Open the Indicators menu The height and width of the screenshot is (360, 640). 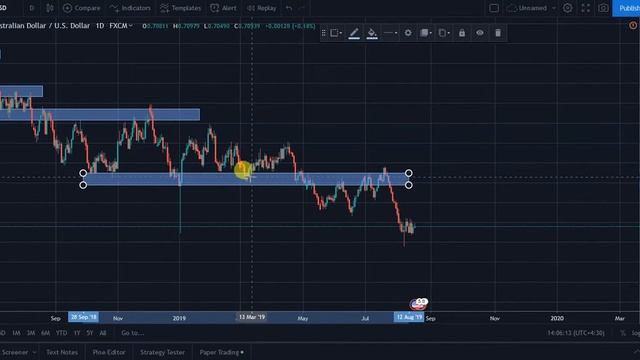click(131, 8)
